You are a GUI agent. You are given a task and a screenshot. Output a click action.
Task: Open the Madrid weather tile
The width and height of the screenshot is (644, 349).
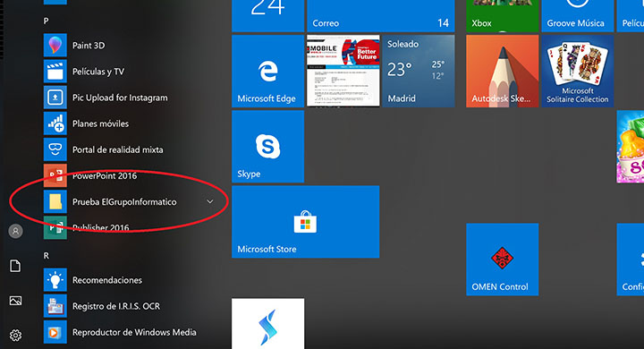pos(419,71)
